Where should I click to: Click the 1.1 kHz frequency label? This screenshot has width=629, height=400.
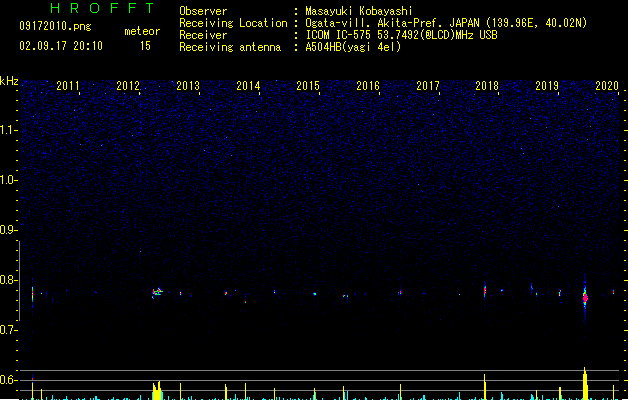[x=9, y=130]
